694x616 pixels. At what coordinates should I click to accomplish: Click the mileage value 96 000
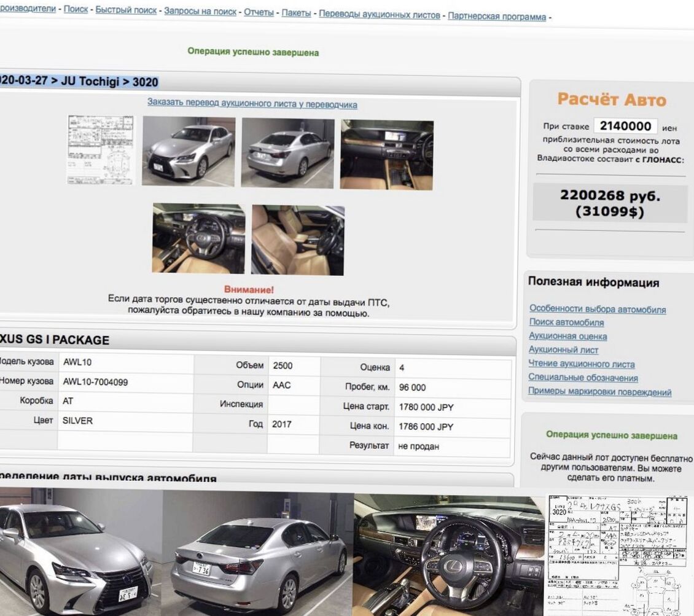tap(412, 388)
